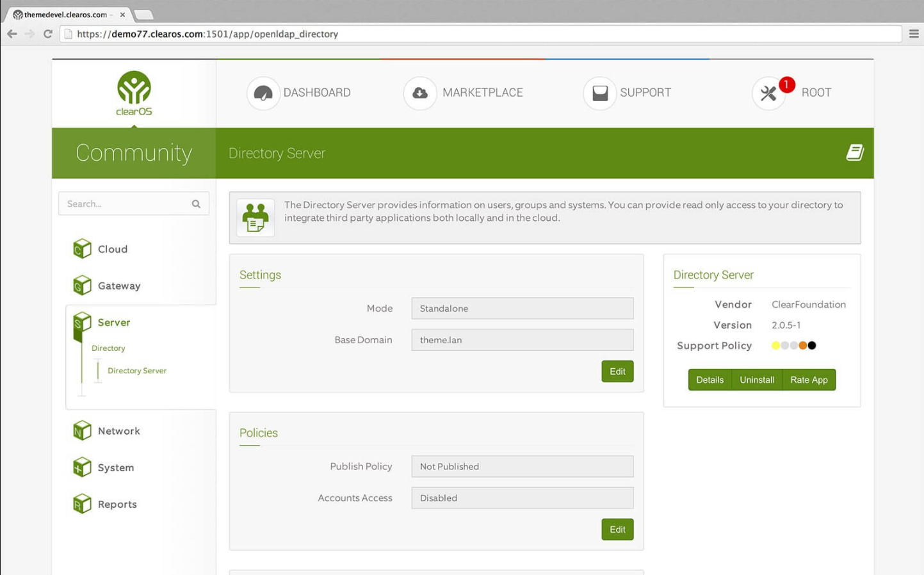The width and height of the screenshot is (924, 575).
Task: Click the orange Support Policy dot
Action: (802, 346)
